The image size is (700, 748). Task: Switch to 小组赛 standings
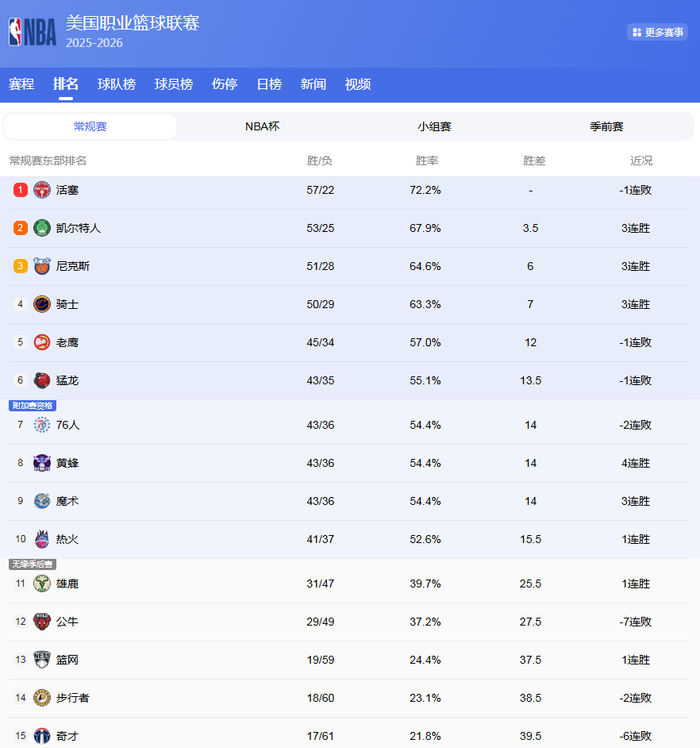(x=434, y=126)
